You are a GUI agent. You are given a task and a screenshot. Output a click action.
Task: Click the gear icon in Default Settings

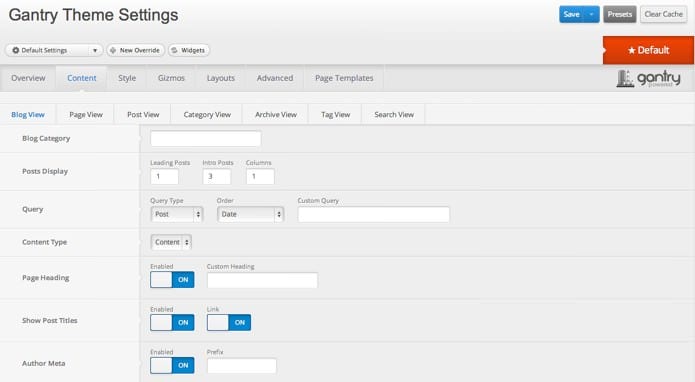pyautogui.click(x=16, y=51)
